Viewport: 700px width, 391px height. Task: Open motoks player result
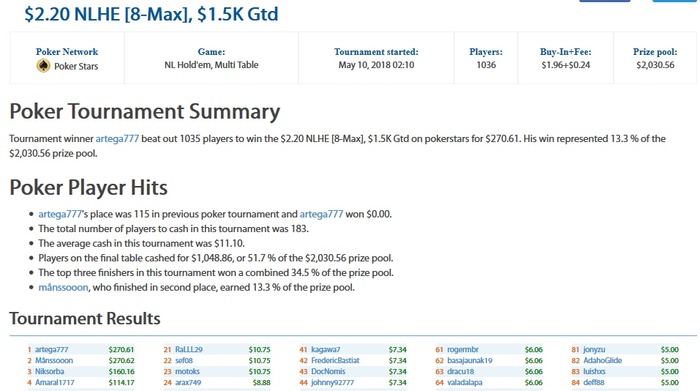187,371
